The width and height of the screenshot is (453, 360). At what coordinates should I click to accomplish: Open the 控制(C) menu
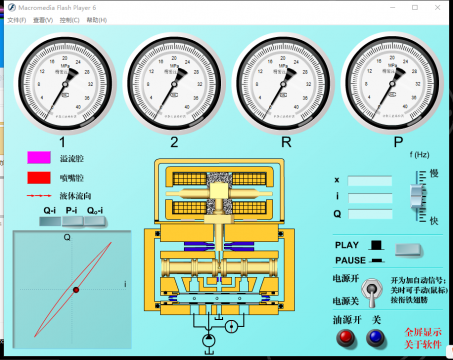pos(69,20)
